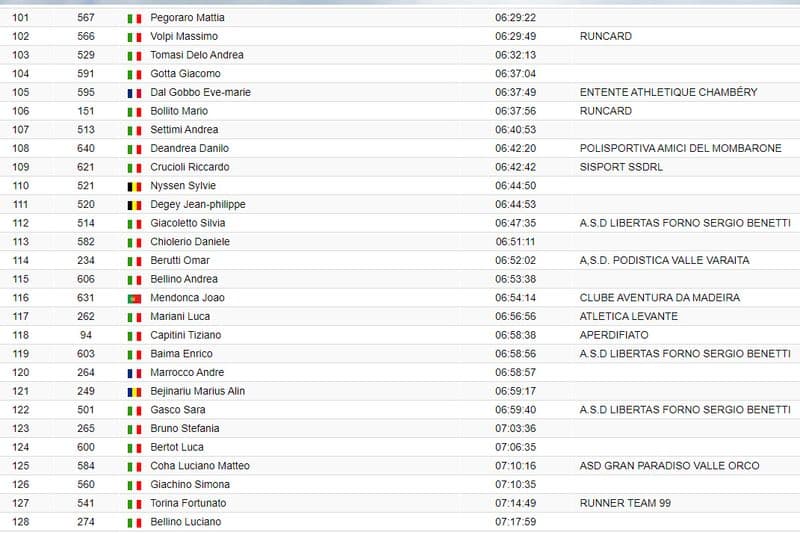Click the Italian flag next to Bellino Luciano
The image size is (800, 533).
(x=134, y=522)
